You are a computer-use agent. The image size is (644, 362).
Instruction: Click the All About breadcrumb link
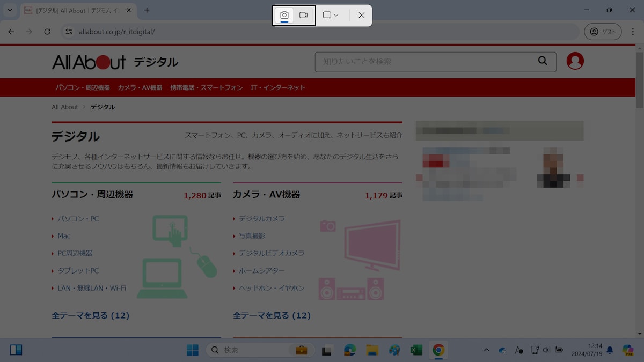point(65,107)
